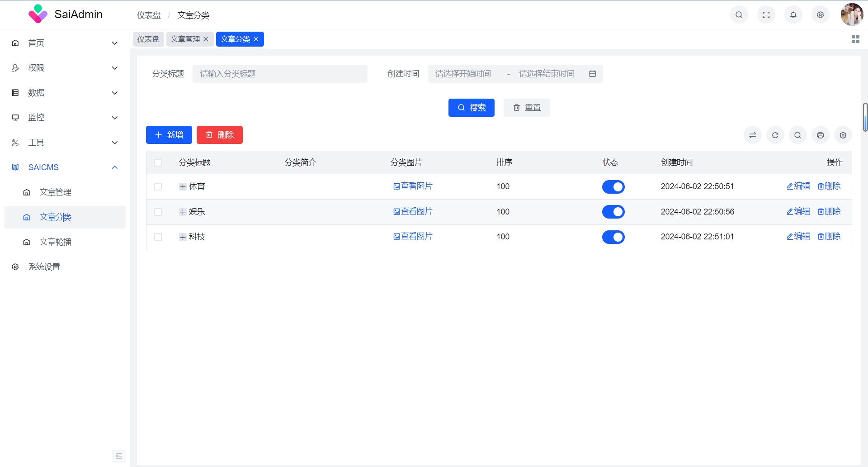Open the notification bell
This screenshot has width=868, height=467.
click(x=793, y=15)
